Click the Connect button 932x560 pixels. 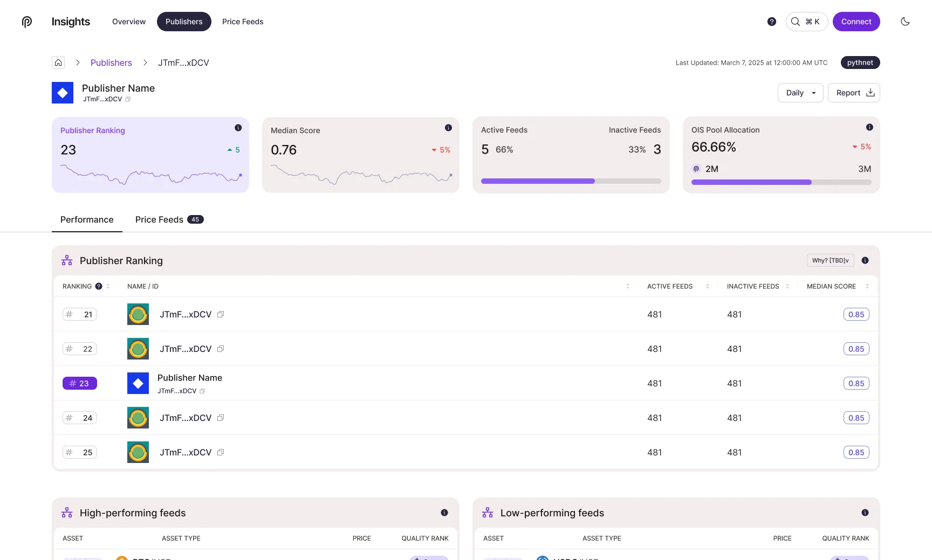coord(856,22)
